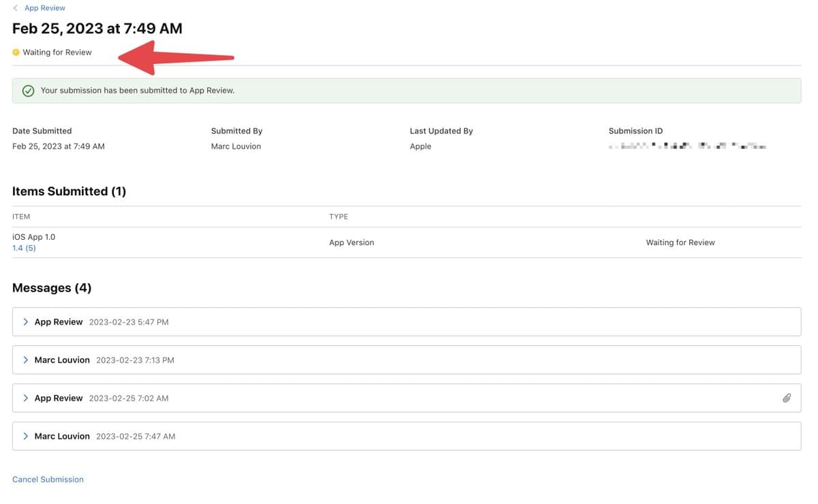This screenshot has width=818, height=504.
Task: Go back to App Review
Action: 45,8
